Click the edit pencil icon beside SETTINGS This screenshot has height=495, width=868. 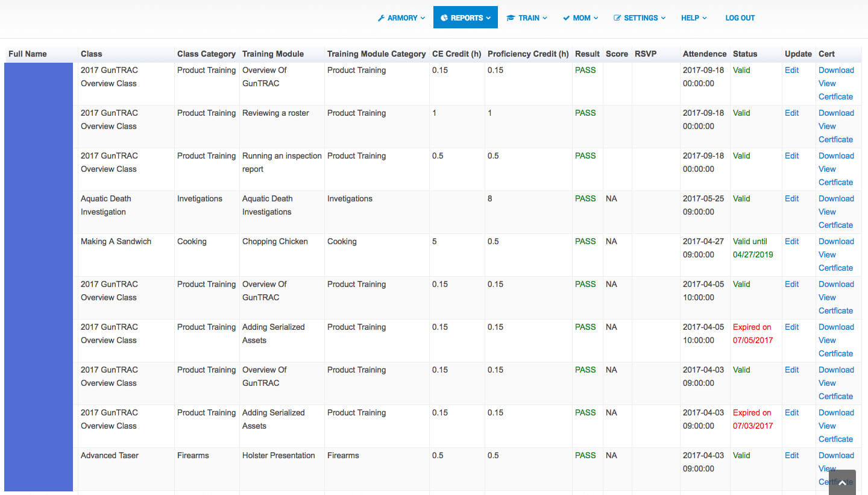point(617,18)
